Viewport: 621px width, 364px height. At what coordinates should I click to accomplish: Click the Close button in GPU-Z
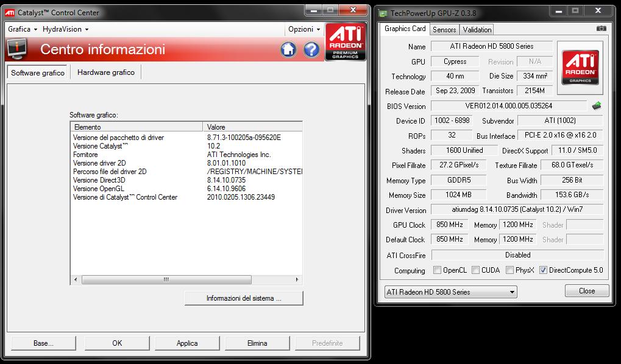tap(586, 291)
